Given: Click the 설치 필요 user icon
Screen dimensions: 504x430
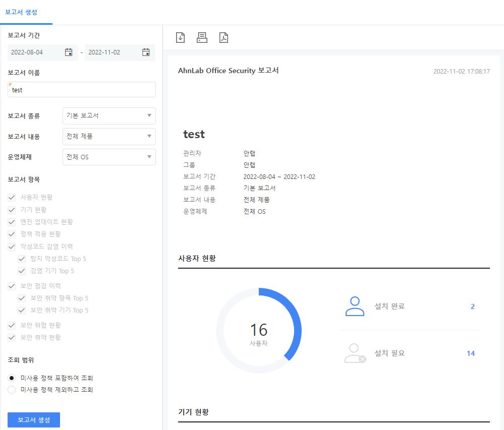Looking at the screenshot, I should point(355,353).
